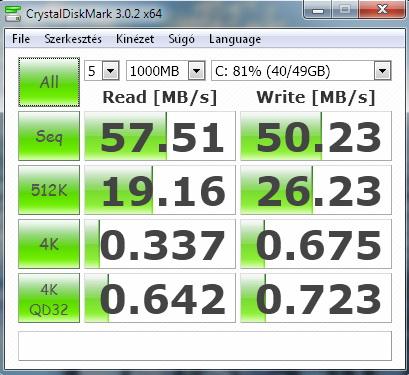Click the CrystalDiskMark title bar app icon
The width and height of the screenshot is (409, 375).
(13, 13)
